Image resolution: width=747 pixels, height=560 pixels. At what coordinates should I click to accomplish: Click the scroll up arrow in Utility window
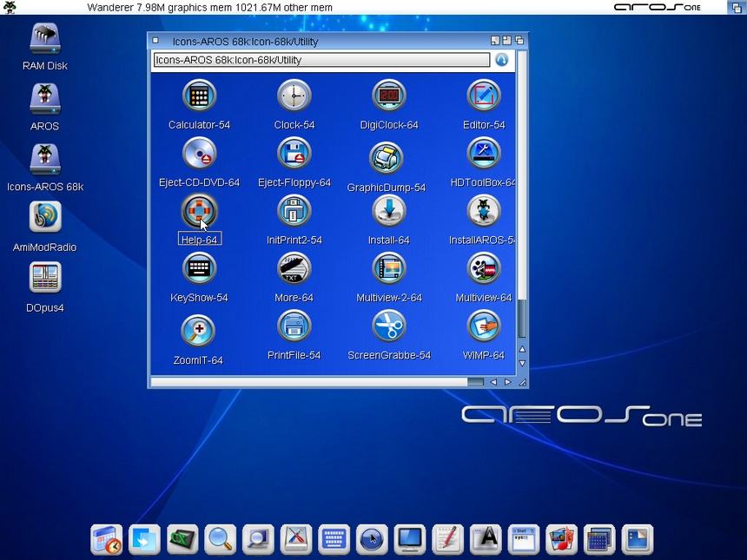pyautogui.click(x=523, y=349)
